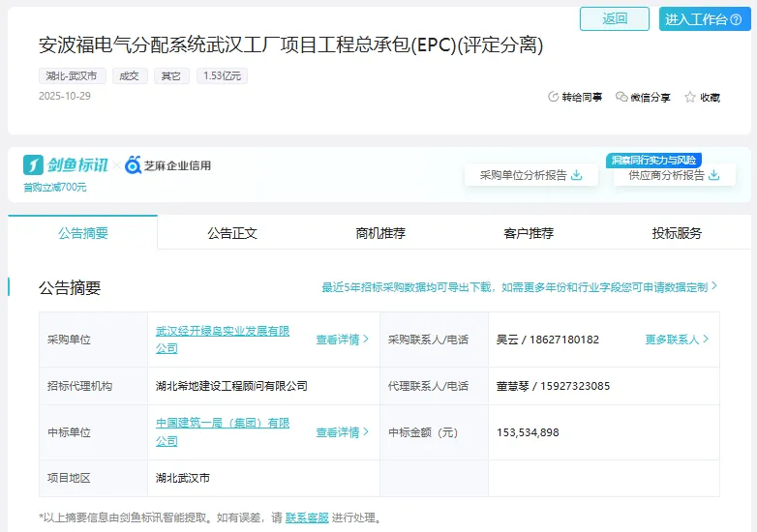Go to the 投标服务 tab

tap(677, 233)
